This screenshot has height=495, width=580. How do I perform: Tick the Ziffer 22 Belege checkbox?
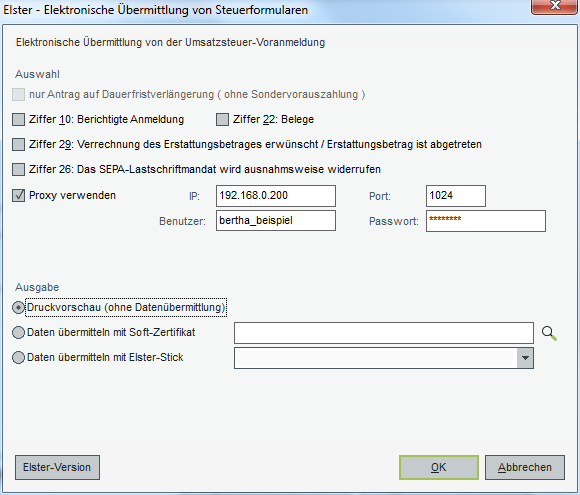[222, 119]
